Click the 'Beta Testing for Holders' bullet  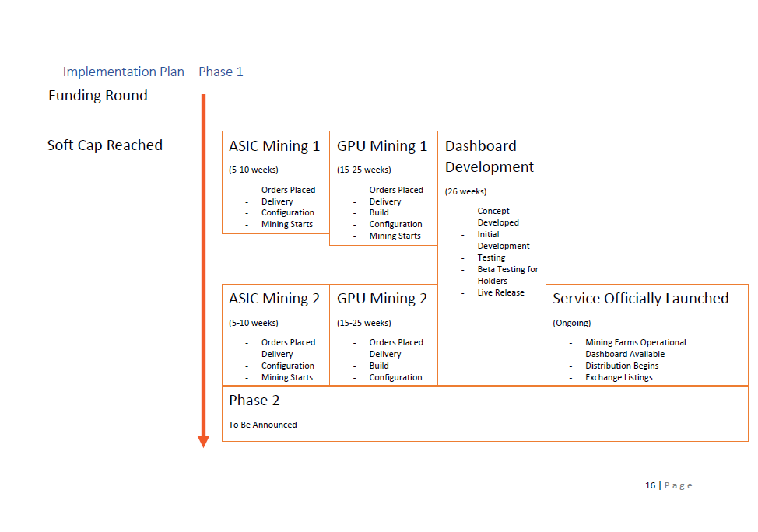click(507, 275)
